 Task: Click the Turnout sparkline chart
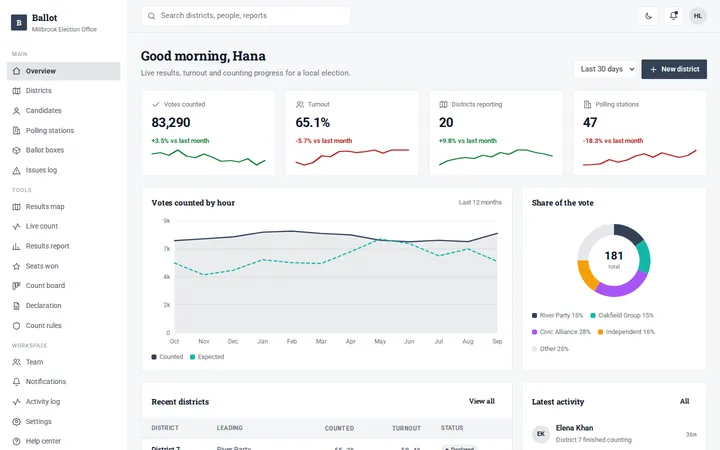(x=352, y=157)
